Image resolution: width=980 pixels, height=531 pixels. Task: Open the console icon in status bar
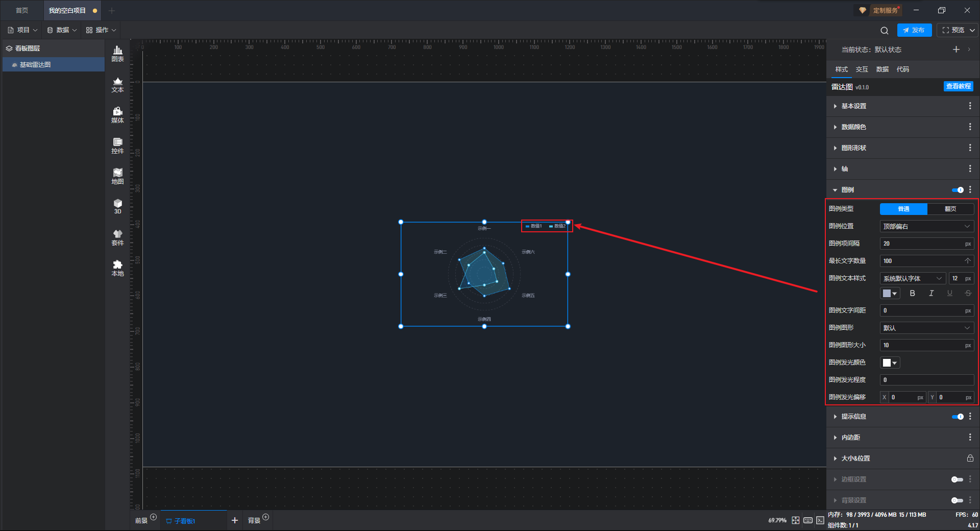coord(820,520)
